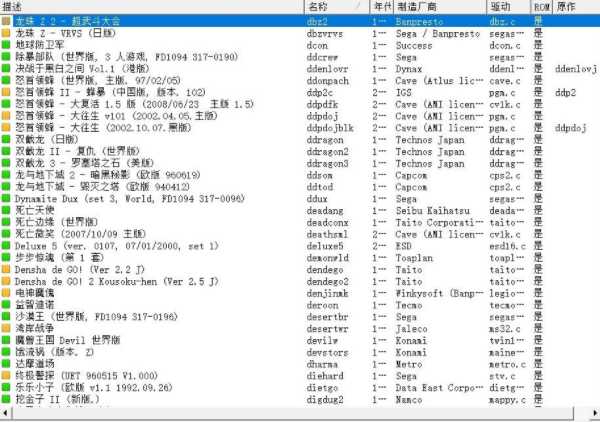This screenshot has height=422, width=600.
Task: Click the orange icon beside Densha de GO! (Ver 2.2 J)
Action: point(6,269)
